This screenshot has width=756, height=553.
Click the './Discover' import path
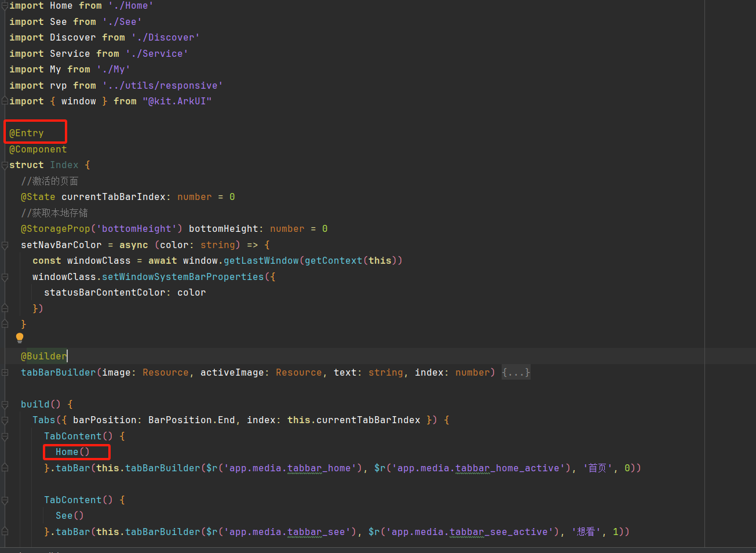(x=165, y=38)
